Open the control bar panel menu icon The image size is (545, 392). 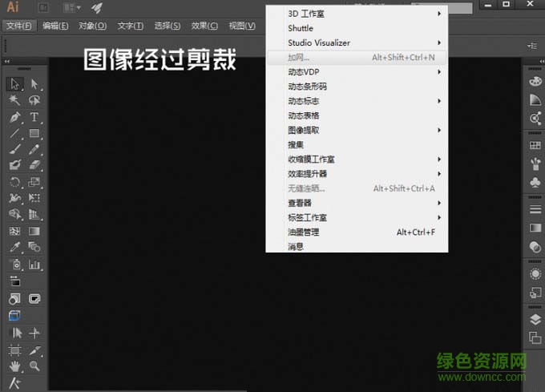pyautogui.click(x=532, y=46)
